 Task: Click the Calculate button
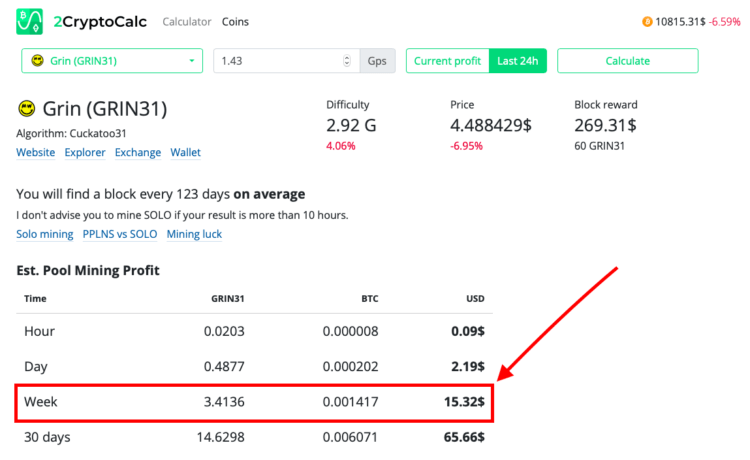[x=628, y=61]
